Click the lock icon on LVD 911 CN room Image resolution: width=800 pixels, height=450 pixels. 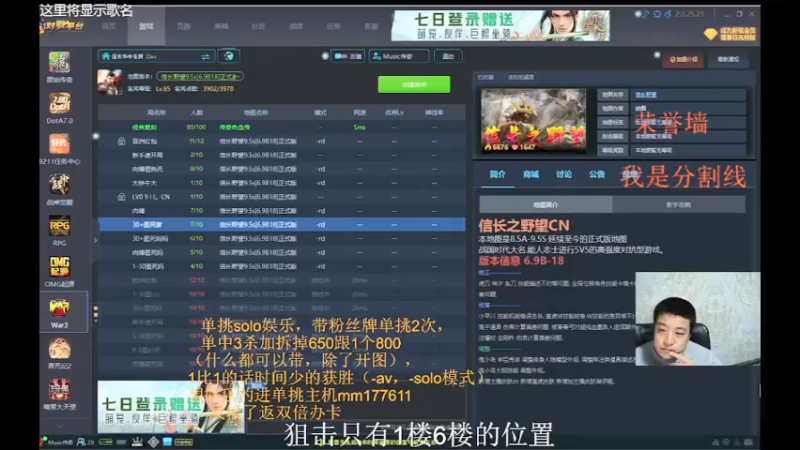121,197
